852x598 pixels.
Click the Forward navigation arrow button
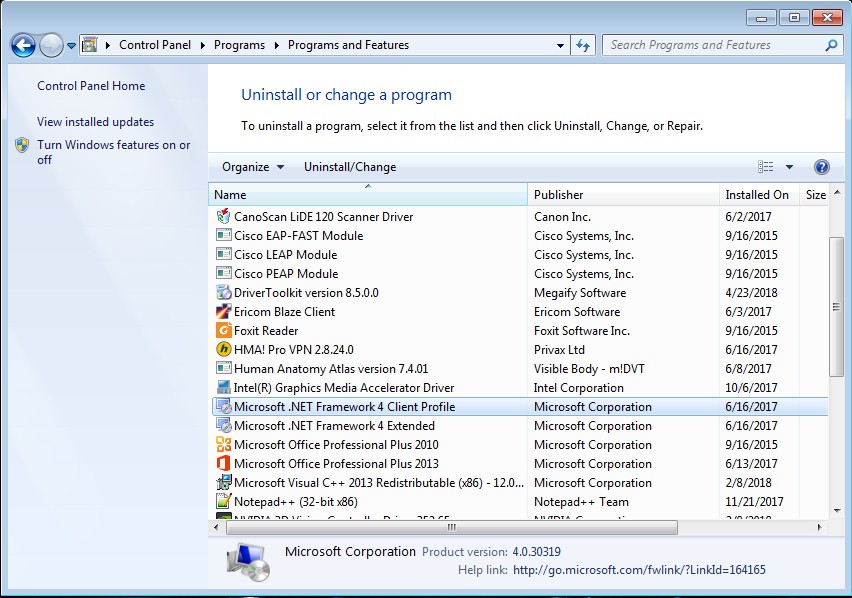coord(52,46)
